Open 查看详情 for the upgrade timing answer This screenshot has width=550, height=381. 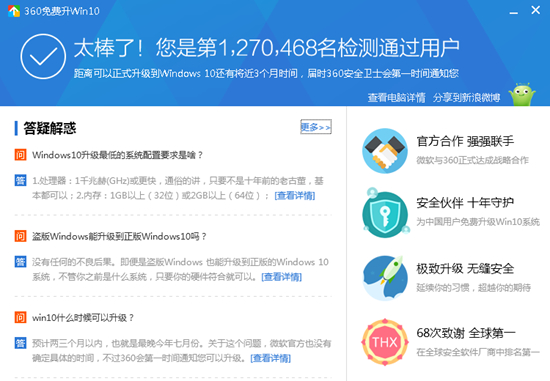pos(270,358)
